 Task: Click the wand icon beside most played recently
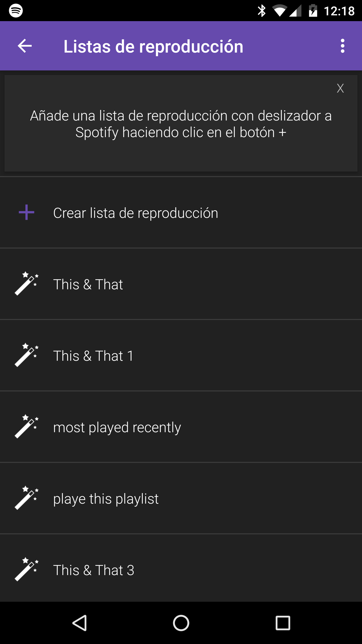point(27,426)
